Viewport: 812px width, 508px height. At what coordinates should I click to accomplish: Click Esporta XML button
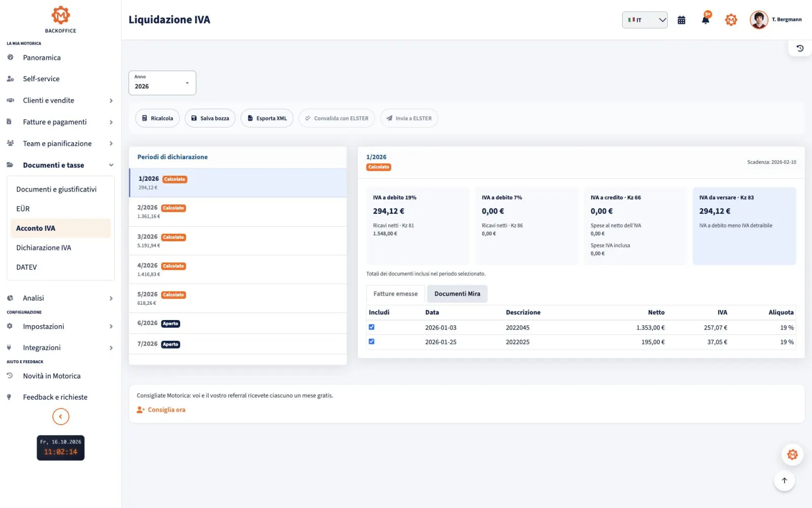point(267,118)
